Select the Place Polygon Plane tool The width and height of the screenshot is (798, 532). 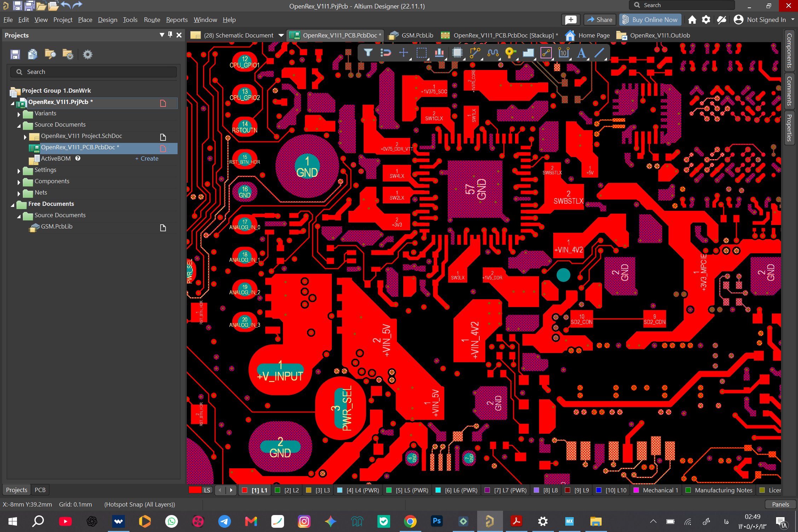pos(528,53)
